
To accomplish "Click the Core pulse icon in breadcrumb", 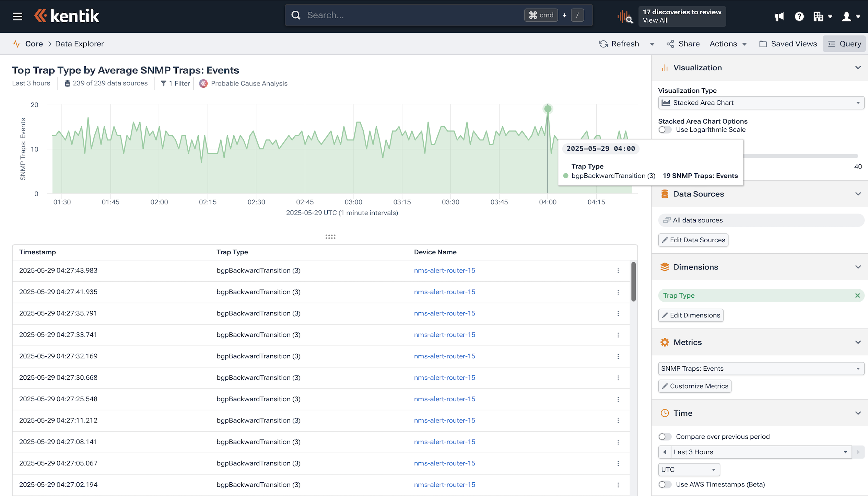I will coord(16,44).
